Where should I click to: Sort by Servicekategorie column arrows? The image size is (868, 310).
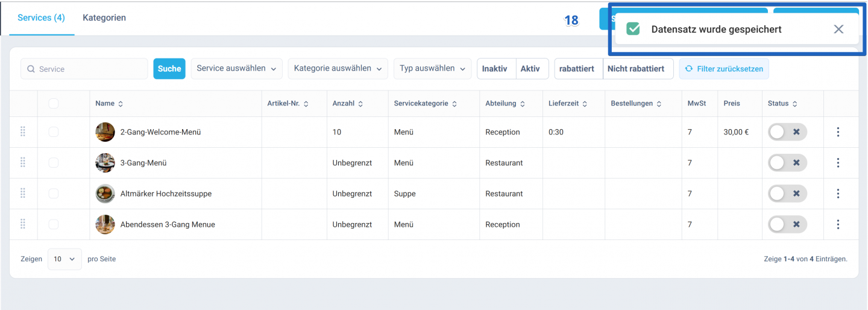tap(454, 104)
